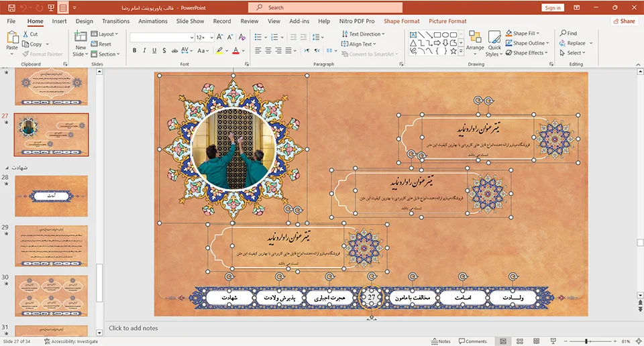The width and height of the screenshot is (644, 346).
Task: Toggle touch/mouse mode in title bar
Action: (x=63, y=7)
